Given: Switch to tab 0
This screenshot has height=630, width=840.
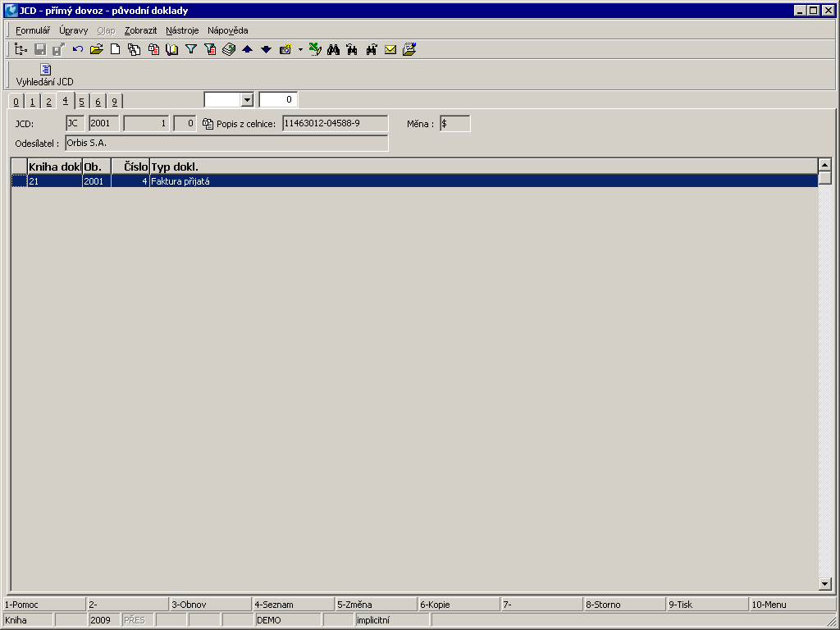Looking at the screenshot, I should coord(16,102).
